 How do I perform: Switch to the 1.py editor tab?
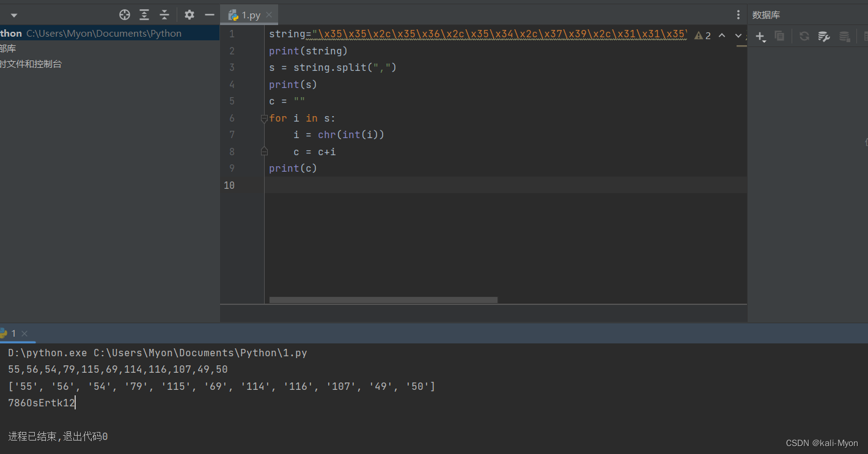248,14
